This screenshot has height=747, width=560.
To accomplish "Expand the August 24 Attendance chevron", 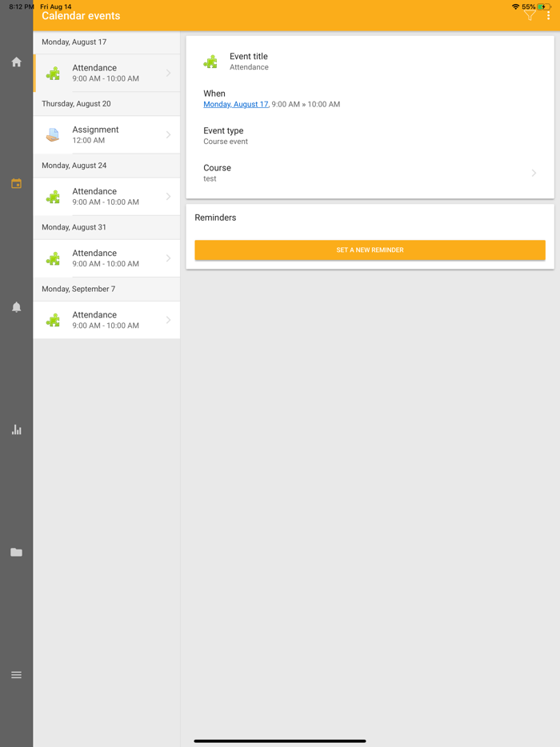I will click(x=168, y=196).
